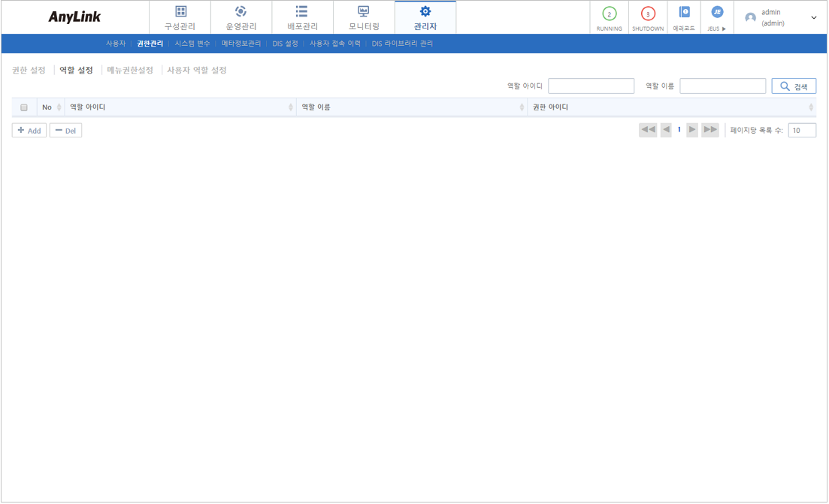Toggle the select-all checkbox in table header
The image size is (829, 504).
tap(24, 107)
